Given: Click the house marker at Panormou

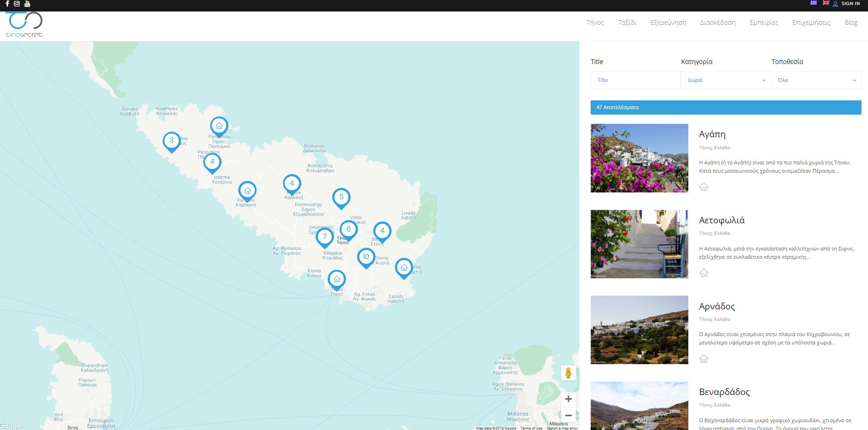Looking at the screenshot, I should [x=219, y=127].
